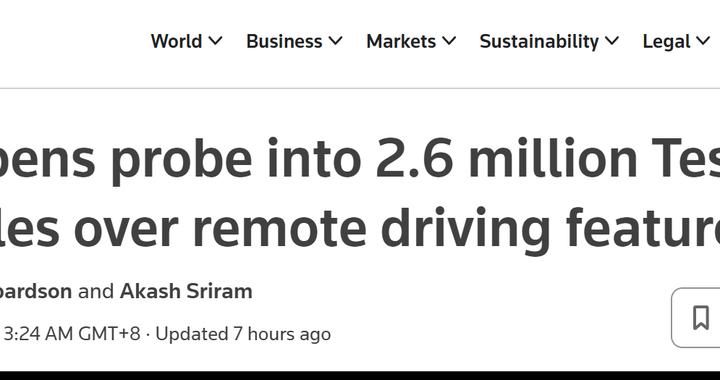
Task: Click the black bar below the article header
Action: pos(360,375)
